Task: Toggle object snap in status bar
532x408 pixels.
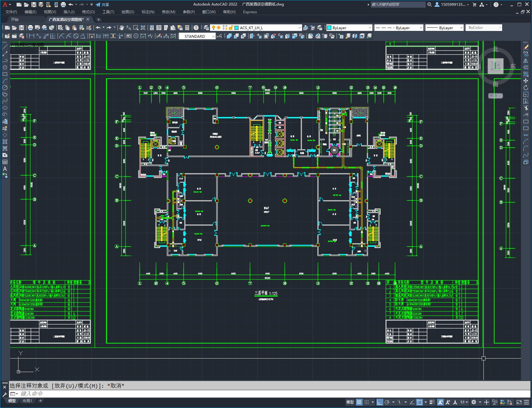Action: tap(420, 402)
